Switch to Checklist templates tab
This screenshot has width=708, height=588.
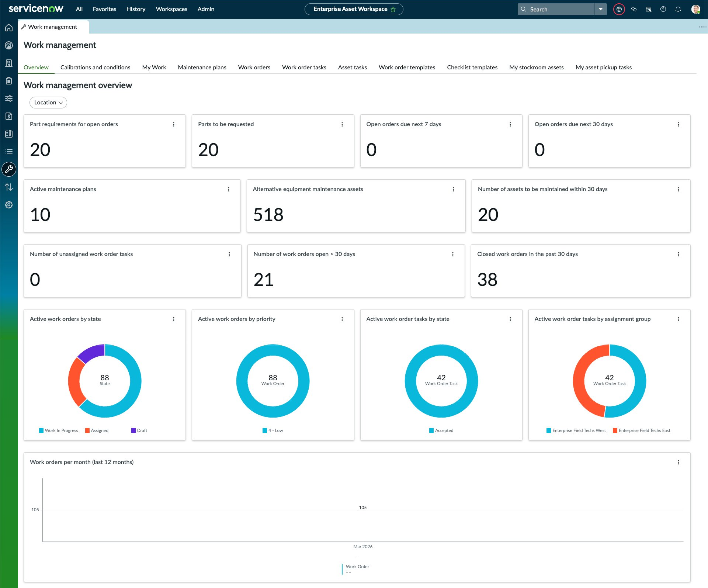[x=472, y=67]
